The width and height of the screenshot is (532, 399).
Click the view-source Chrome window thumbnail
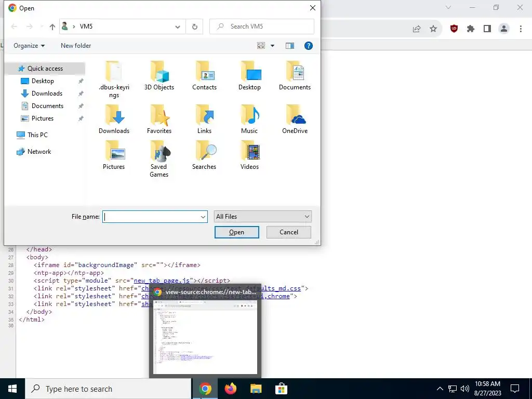coord(205,331)
